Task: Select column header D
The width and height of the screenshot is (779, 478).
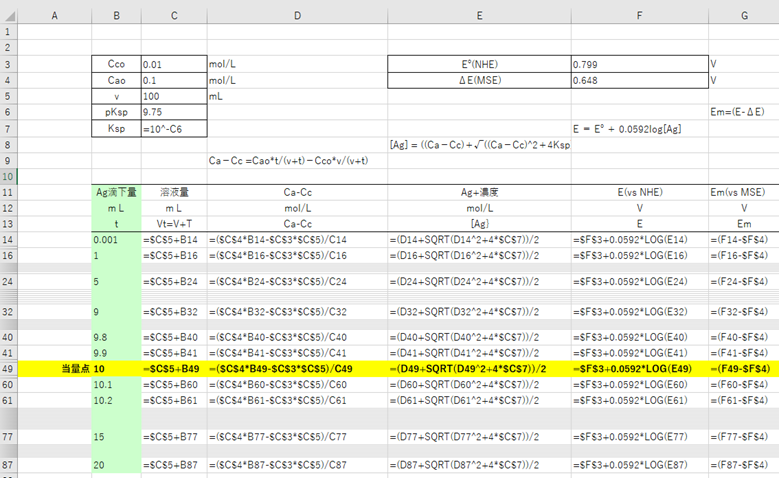Action: (x=297, y=16)
